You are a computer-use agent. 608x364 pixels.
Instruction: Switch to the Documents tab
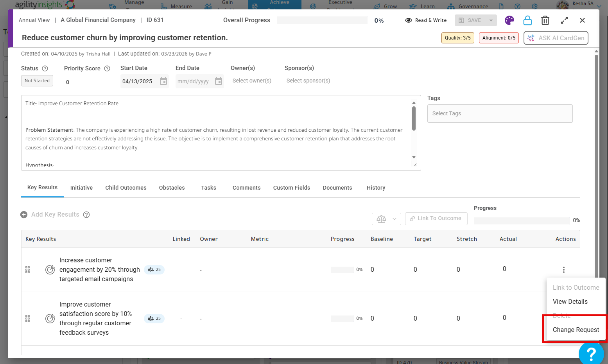tap(337, 188)
